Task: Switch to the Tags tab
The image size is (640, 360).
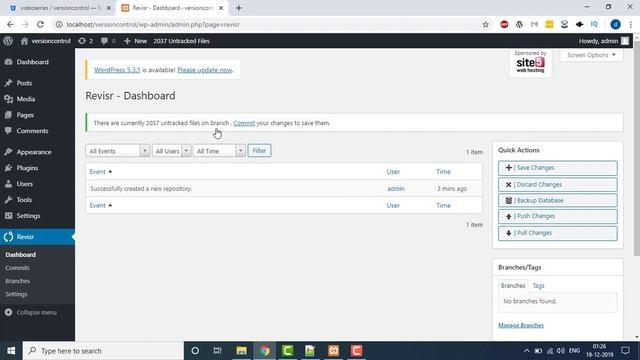Action: 538,286
